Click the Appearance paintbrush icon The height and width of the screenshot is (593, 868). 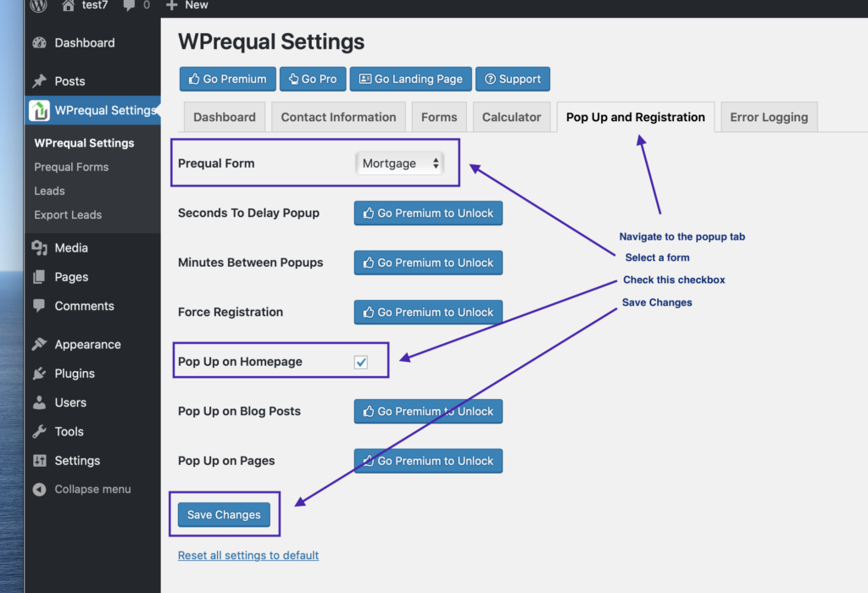coord(39,344)
